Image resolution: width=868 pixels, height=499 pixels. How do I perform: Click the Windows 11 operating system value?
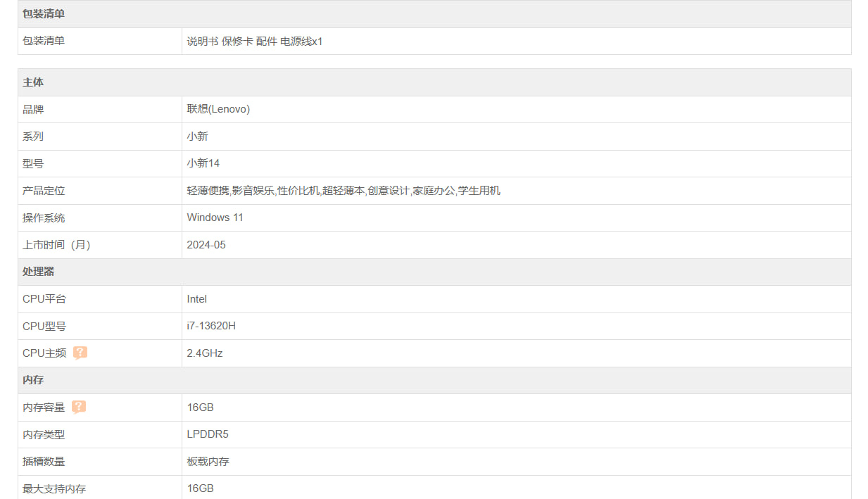pyautogui.click(x=215, y=217)
